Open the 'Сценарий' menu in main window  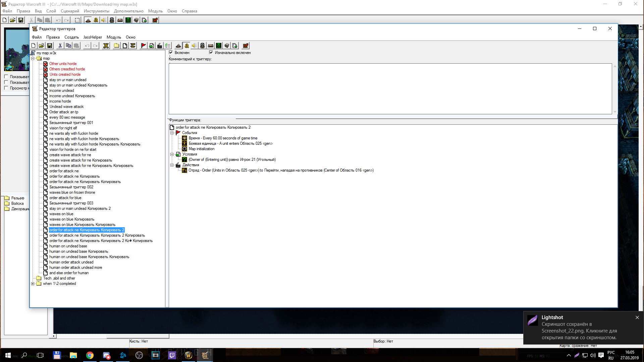click(70, 11)
